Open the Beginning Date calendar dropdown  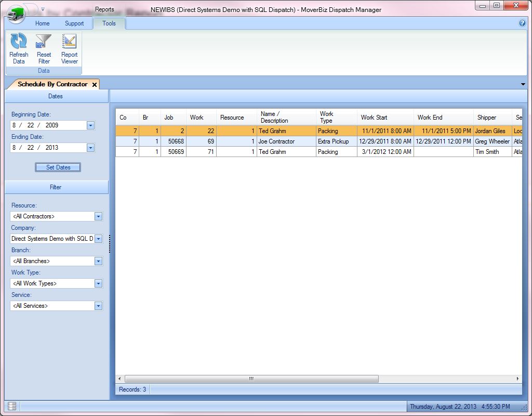click(90, 125)
